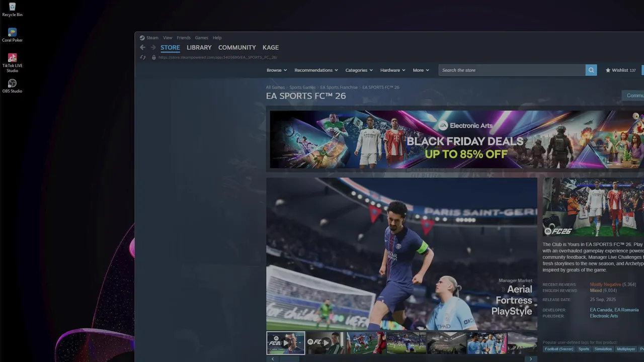The width and height of the screenshot is (644, 362).
Task: Select the fourth screenshot thumbnail
Action: pos(407,343)
